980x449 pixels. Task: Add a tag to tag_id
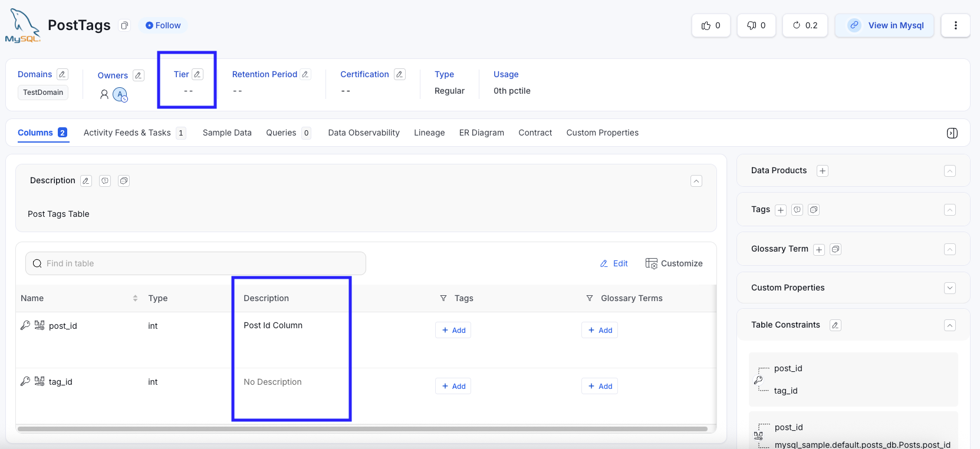click(453, 386)
